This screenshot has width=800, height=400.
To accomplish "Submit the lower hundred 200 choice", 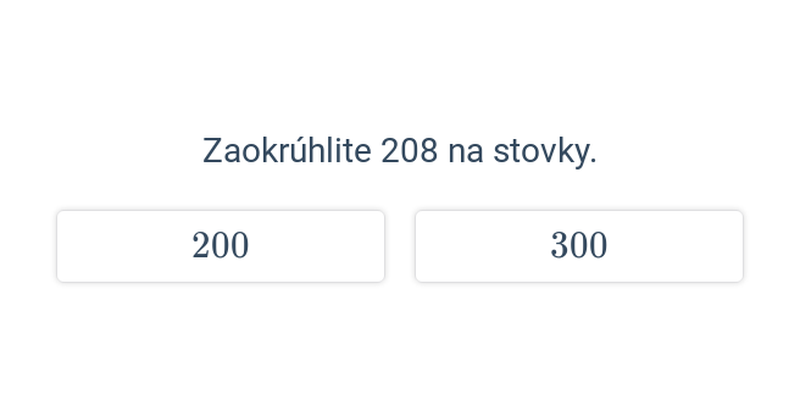I will (220, 246).
